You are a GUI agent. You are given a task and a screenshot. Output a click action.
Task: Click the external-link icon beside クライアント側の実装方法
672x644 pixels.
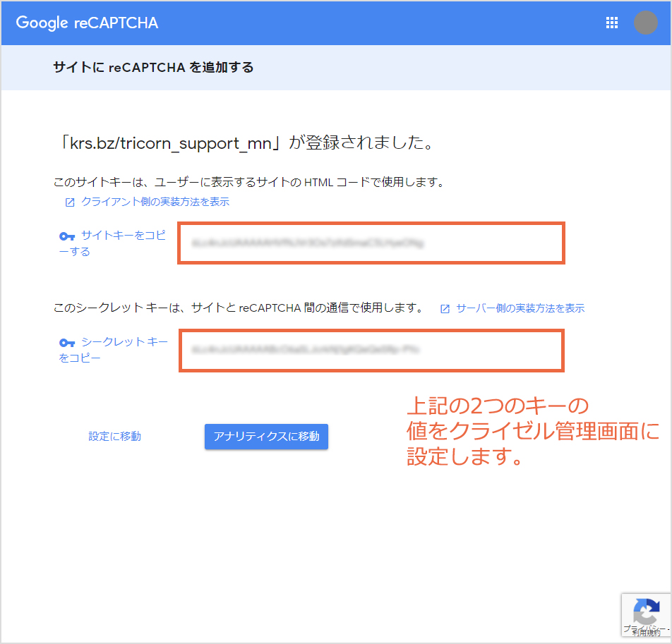click(x=70, y=202)
